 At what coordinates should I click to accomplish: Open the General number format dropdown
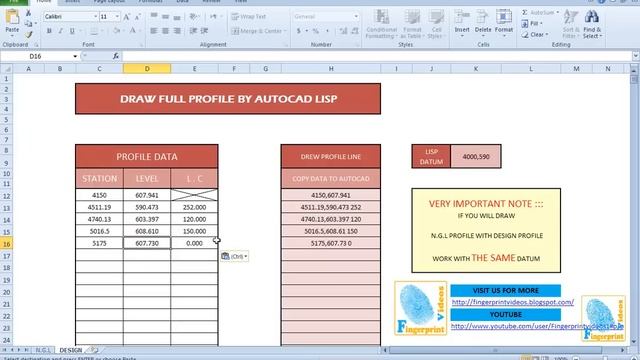coord(356,17)
